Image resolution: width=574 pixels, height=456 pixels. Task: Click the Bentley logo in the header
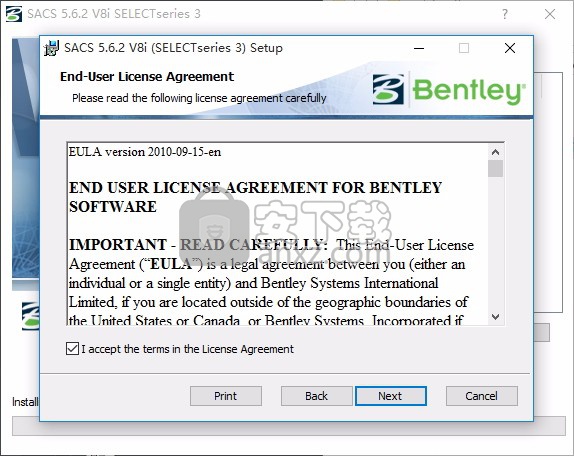(448, 90)
